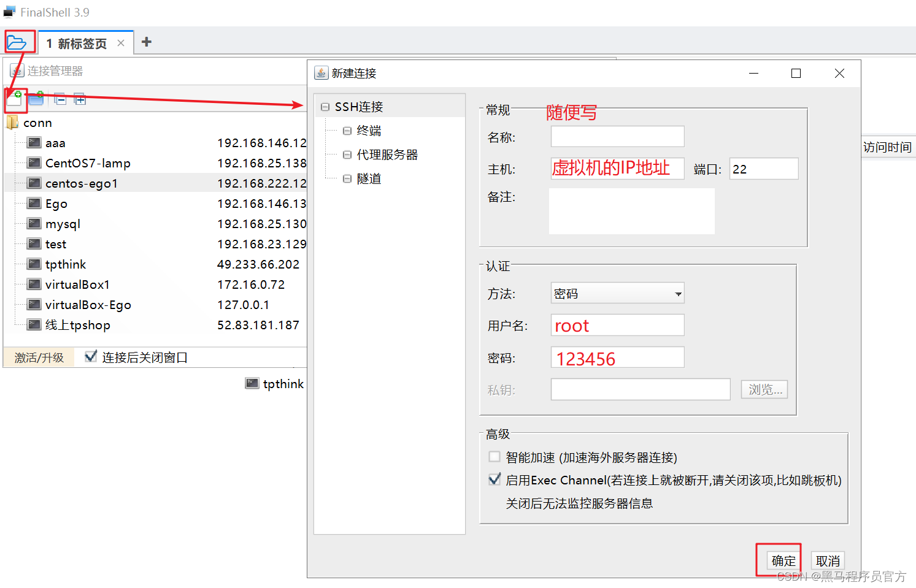Viewport: 916px width, 588px height.
Task: Select IP 49.233.66.202 of tpthink
Action: 258,264
